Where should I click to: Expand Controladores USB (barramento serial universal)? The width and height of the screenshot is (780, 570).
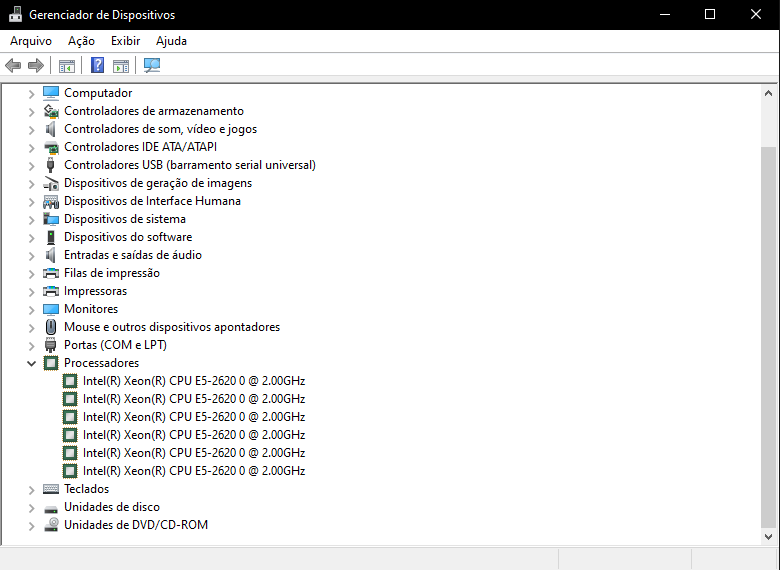(x=31, y=165)
